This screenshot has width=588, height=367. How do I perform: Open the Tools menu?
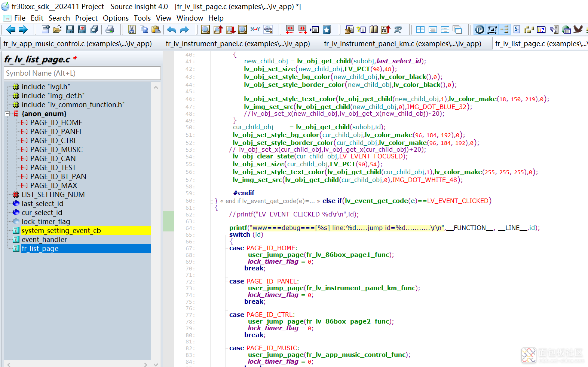[142, 18]
